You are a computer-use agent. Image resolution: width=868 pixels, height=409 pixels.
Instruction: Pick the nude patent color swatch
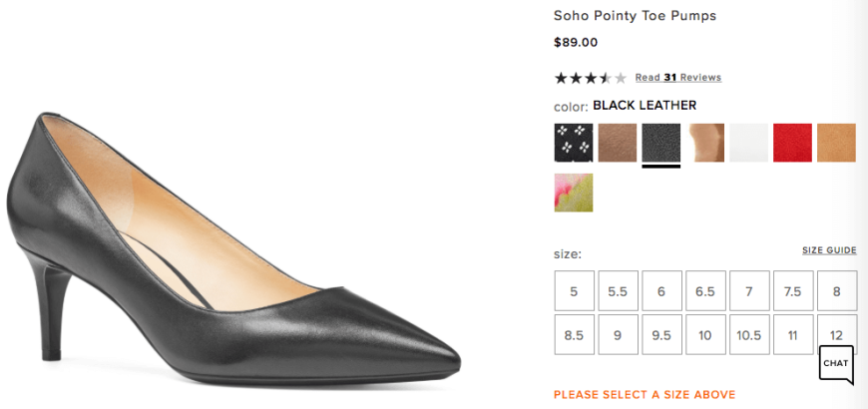[705, 143]
